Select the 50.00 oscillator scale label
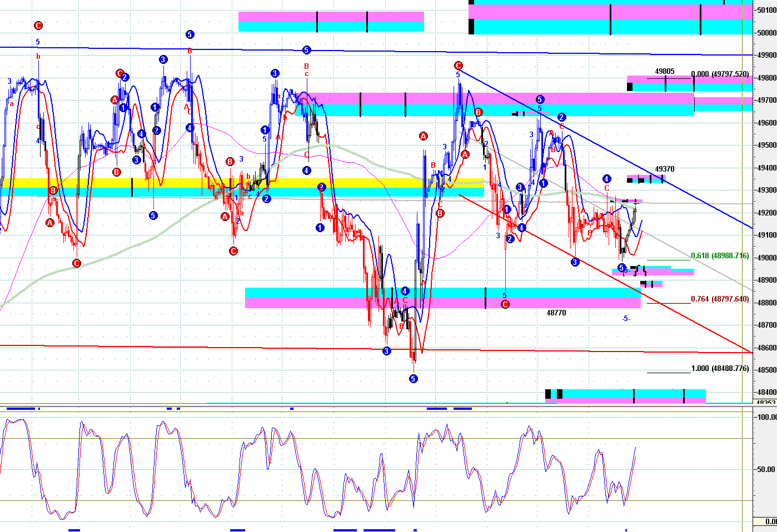 (x=767, y=469)
